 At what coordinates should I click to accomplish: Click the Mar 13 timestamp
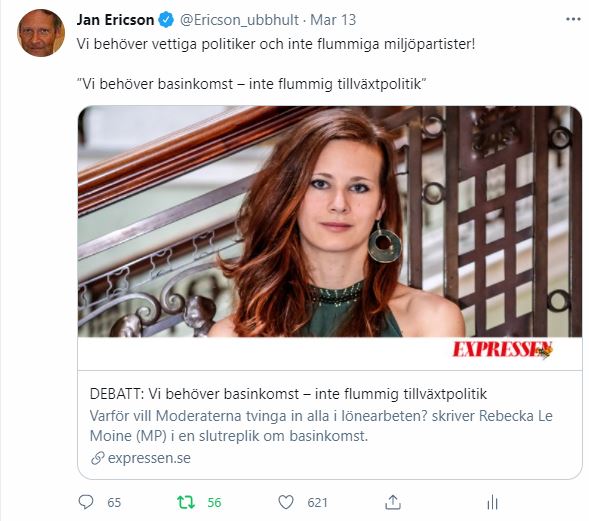(x=333, y=20)
